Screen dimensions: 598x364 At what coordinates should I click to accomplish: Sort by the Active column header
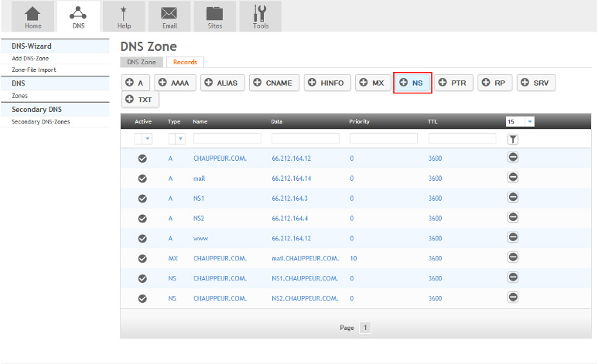click(x=143, y=121)
